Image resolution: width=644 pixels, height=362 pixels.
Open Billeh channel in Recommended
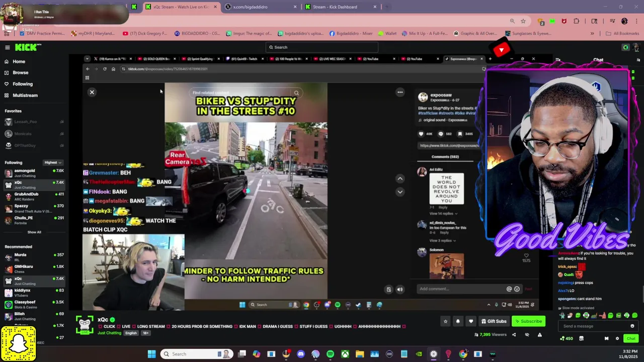(x=34, y=316)
